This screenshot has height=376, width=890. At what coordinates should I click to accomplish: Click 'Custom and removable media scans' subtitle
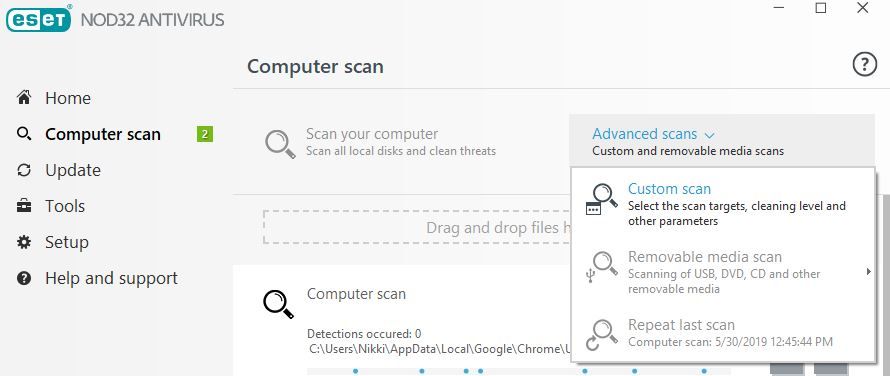[x=688, y=151]
